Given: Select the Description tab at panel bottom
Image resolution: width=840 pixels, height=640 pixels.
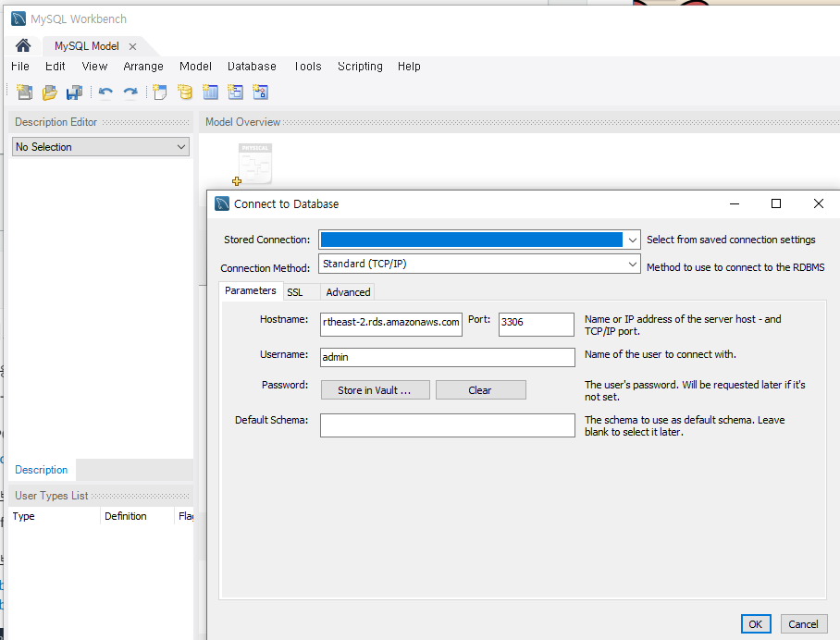Looking at the screenshot, I should pyautogui.click(x=42, y=470).
